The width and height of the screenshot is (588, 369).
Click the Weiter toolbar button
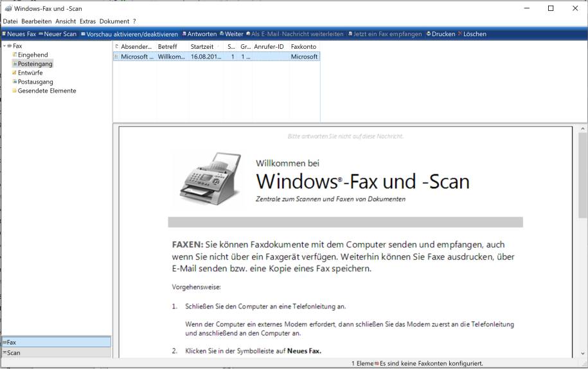[231, 33]
